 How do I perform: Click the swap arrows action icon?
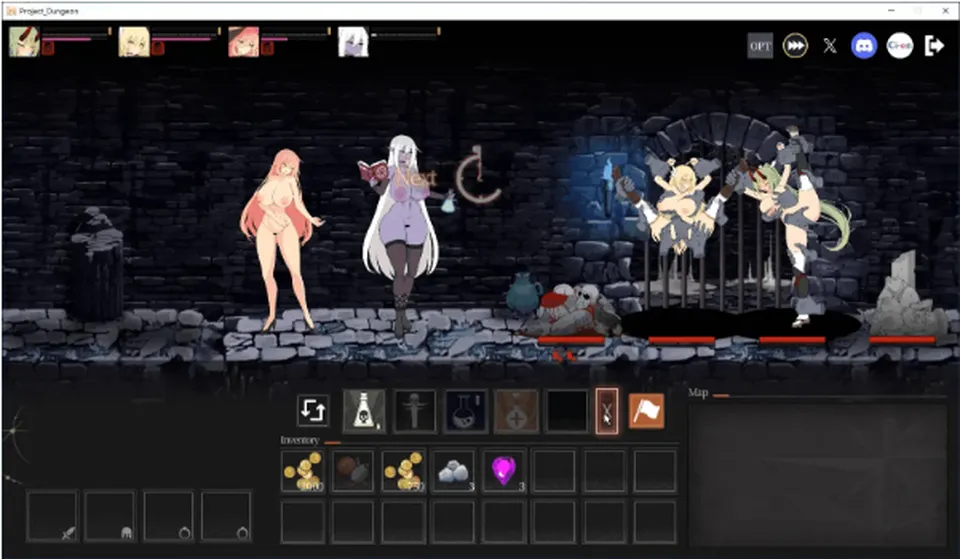coord(313,410)
